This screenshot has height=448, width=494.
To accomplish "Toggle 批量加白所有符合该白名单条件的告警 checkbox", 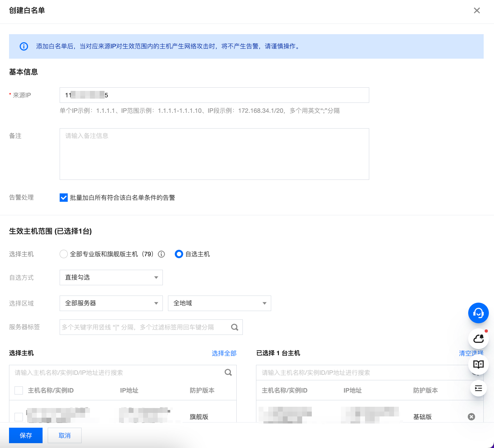I will [x=64, y=198].
